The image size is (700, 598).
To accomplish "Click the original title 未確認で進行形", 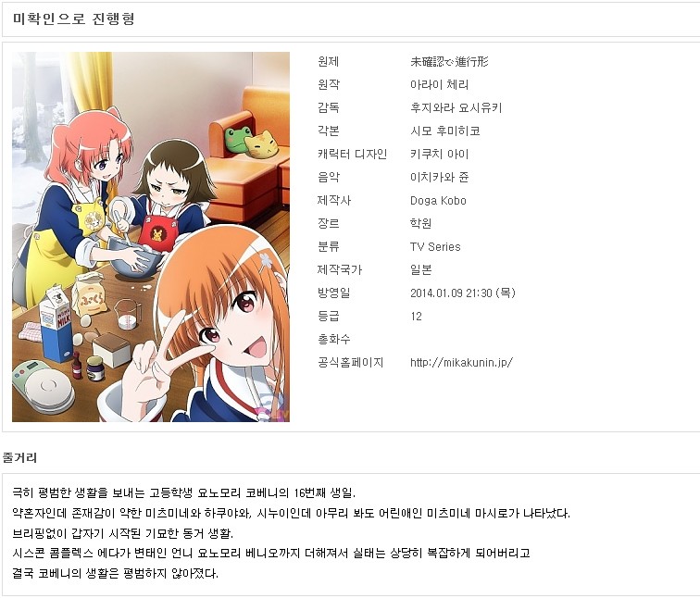I will (x=449, y=62).
